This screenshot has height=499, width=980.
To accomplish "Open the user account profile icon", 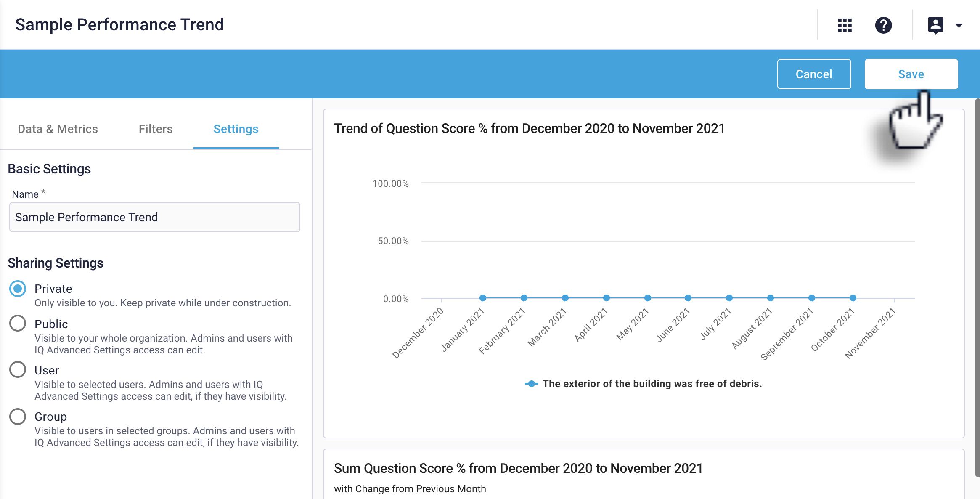I will point(935,25).
